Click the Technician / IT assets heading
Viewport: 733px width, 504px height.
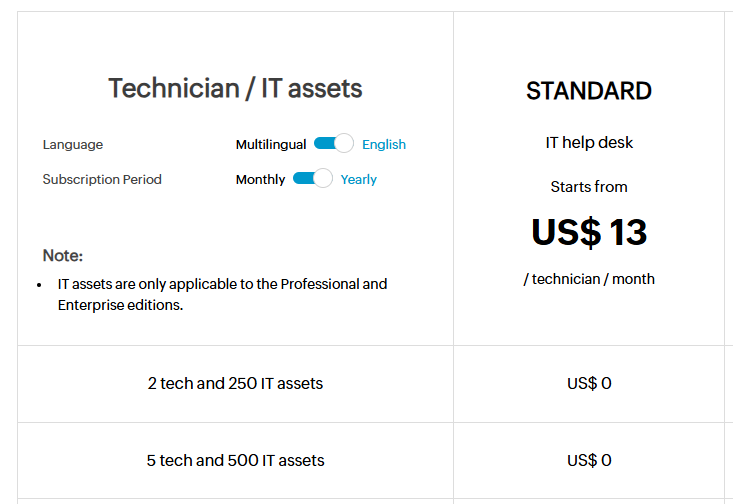click(x=235, y=88)
